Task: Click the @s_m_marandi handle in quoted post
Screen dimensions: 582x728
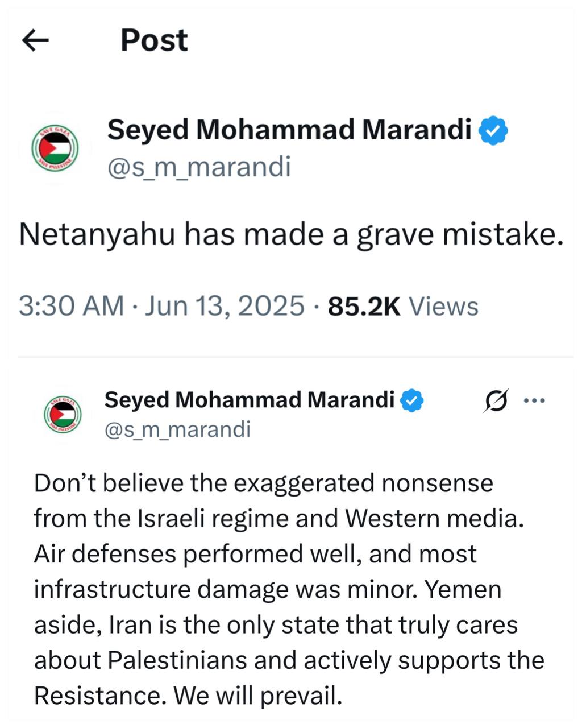Action: tap(177, 429)
